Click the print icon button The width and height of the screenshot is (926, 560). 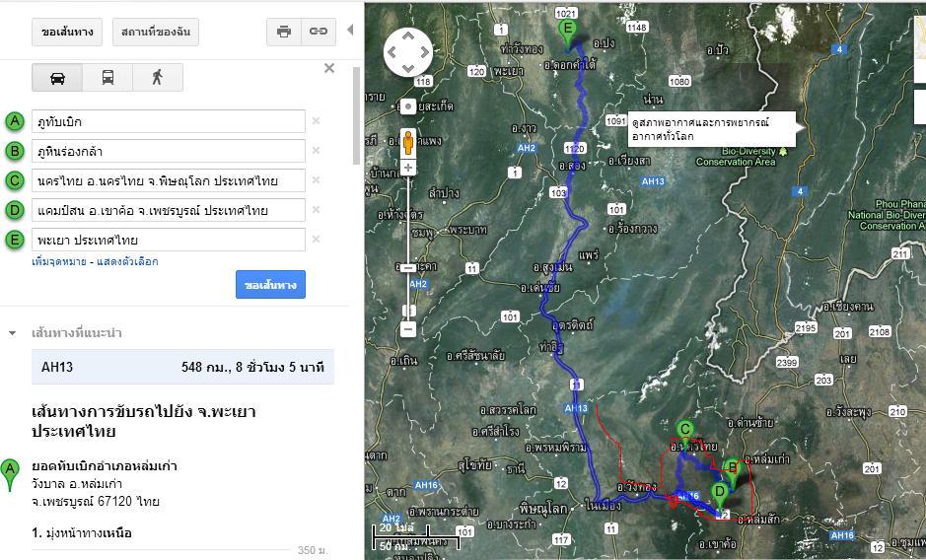[284, 32]
